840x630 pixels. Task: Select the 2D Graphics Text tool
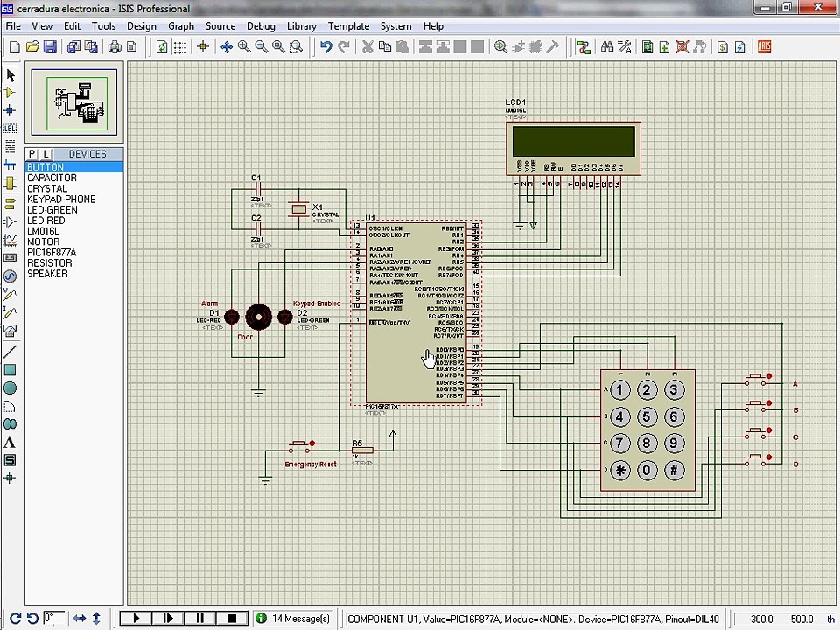tap(10, 443)
